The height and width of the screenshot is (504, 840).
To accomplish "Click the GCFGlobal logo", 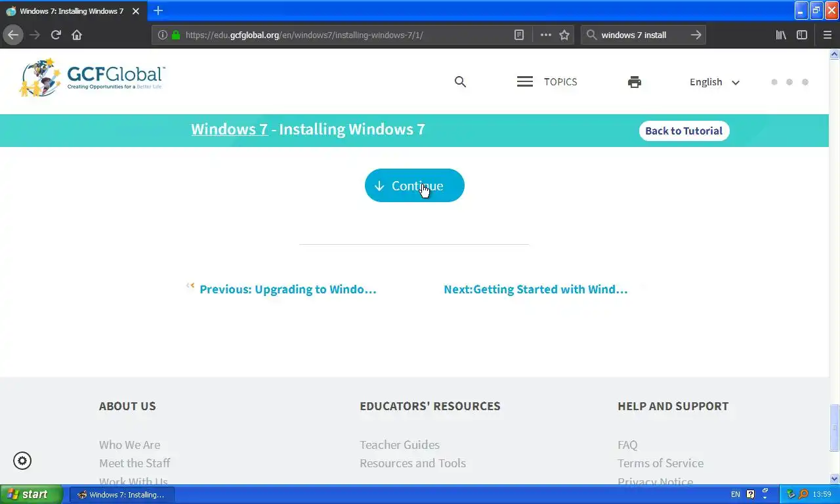I will pos(92,77).
